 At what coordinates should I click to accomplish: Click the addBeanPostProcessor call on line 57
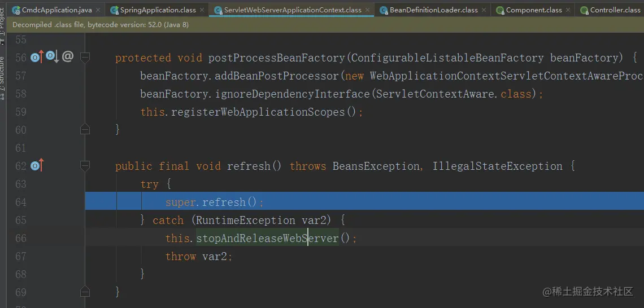277,76
